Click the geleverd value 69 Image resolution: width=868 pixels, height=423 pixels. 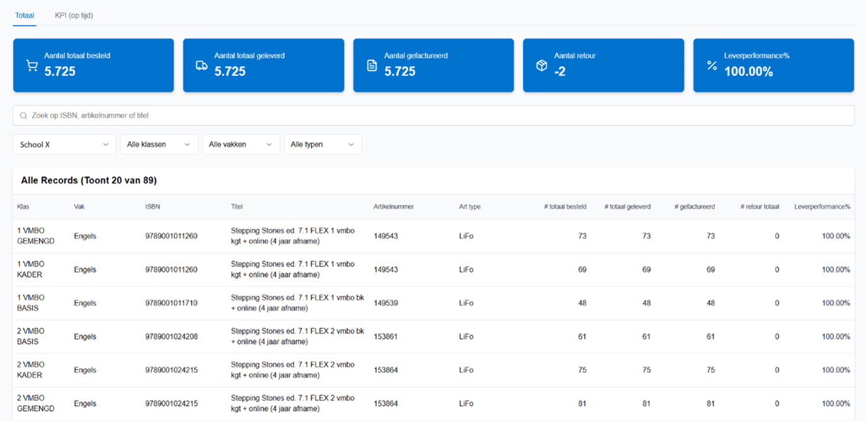(646, 269)
